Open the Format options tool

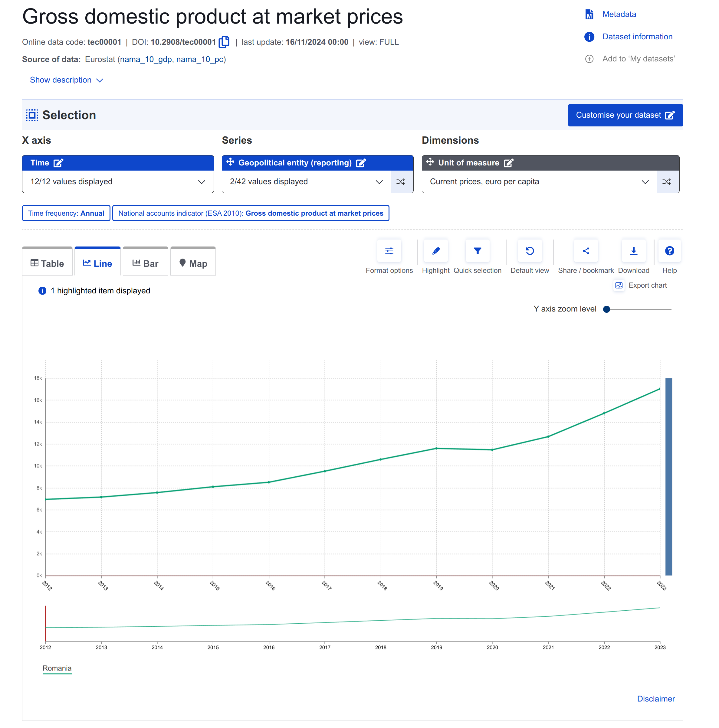click(389, 251)
